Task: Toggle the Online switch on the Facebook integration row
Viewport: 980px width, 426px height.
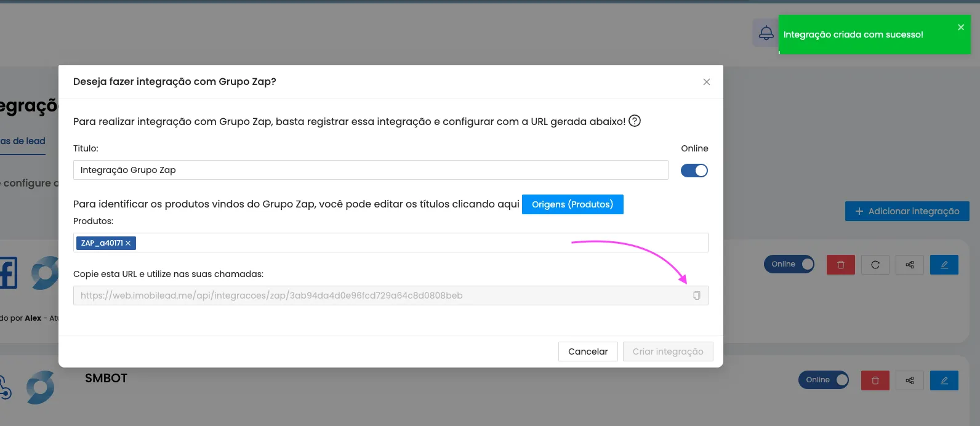Action: [x=789, y=264]
